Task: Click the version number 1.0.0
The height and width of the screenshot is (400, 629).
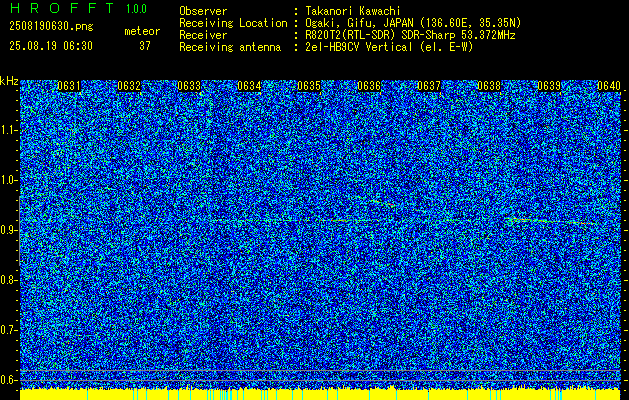Action: pyautogui.click(x=136, y=9)
